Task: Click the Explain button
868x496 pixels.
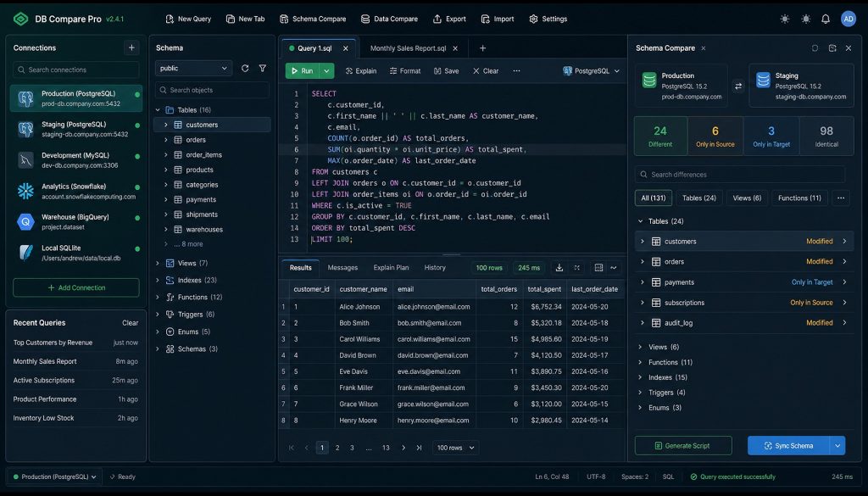Action: click(x=361, y=71)
